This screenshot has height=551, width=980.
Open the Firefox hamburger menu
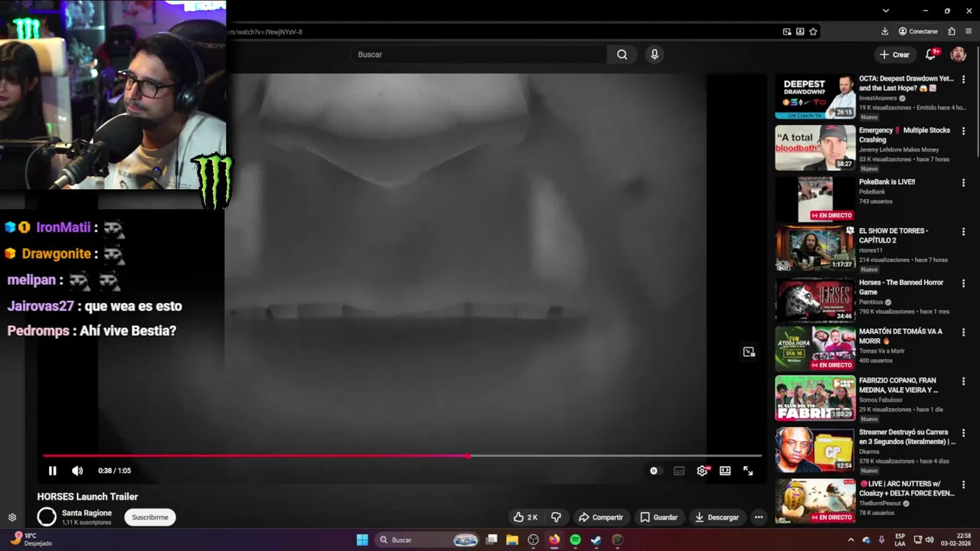tap(969, 31)
